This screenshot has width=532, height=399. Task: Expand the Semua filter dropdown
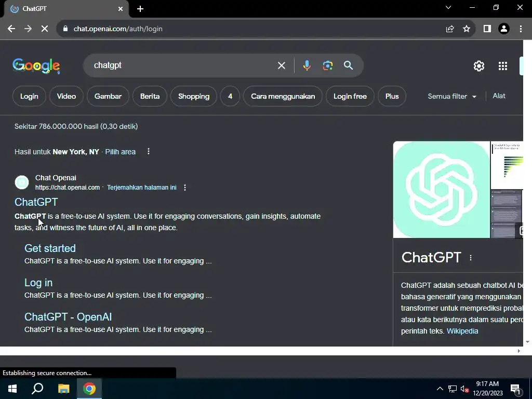(x=452, y=96)
